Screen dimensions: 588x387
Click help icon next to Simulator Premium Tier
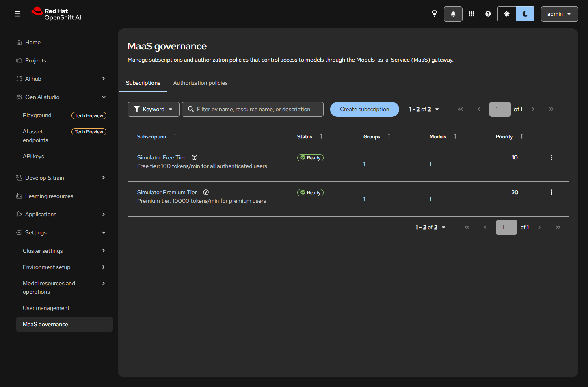click(x=206, y=192)
